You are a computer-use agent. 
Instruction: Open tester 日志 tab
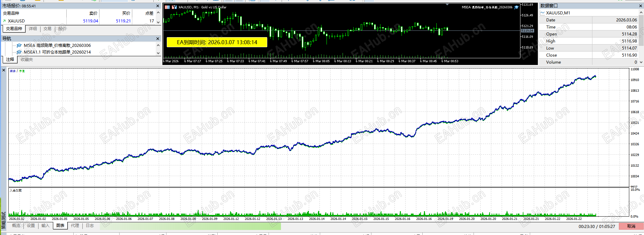click(x=90, y=226)
